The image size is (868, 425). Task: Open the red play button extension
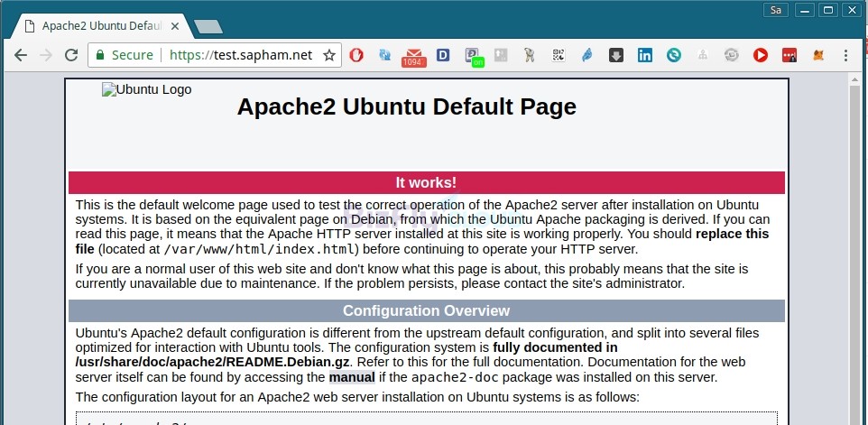coord(761,55)
